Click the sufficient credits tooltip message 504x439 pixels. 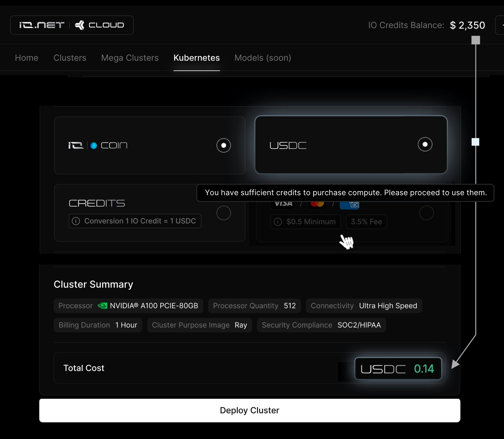346,193
